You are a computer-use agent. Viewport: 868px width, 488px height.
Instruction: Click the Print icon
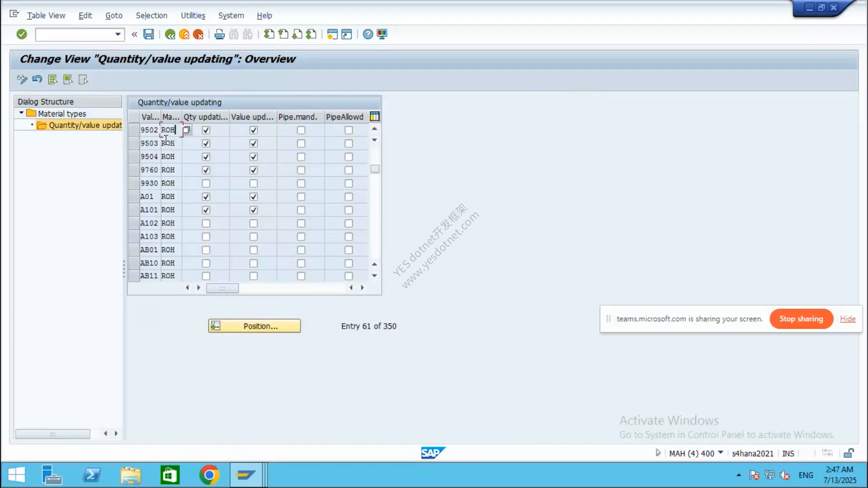click(x=220, y=34)
